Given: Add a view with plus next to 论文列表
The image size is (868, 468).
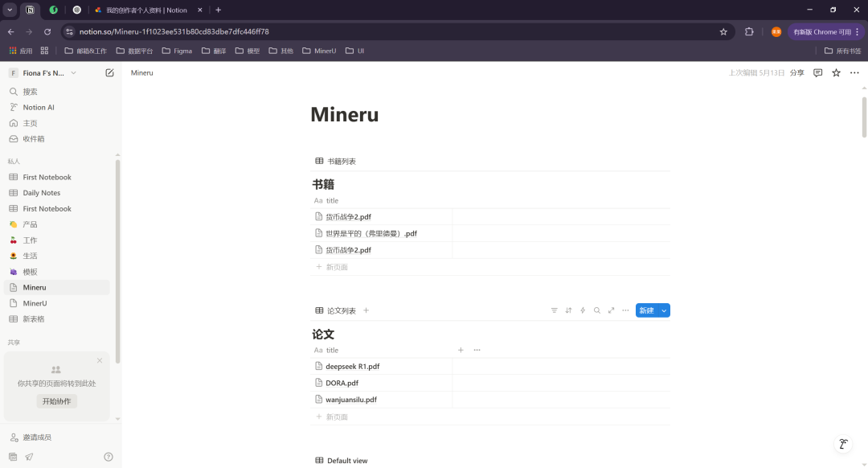Looking at the screenshot, I should coord(366,310).
